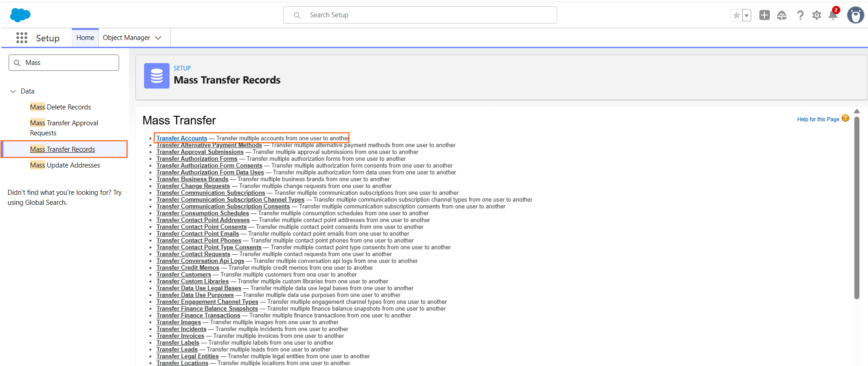Click the scrollbar up arrow
The width and height of the screenshot is (868, 366).
[x=857, y=111]
